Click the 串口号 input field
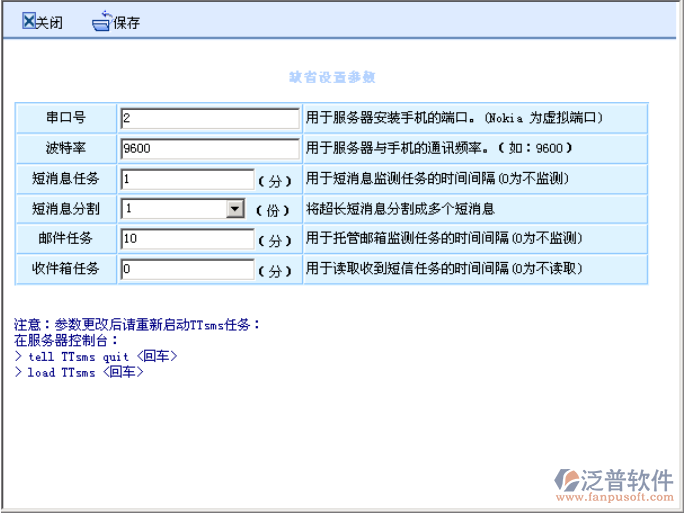The image size is (684, 513). pos(209,118)
